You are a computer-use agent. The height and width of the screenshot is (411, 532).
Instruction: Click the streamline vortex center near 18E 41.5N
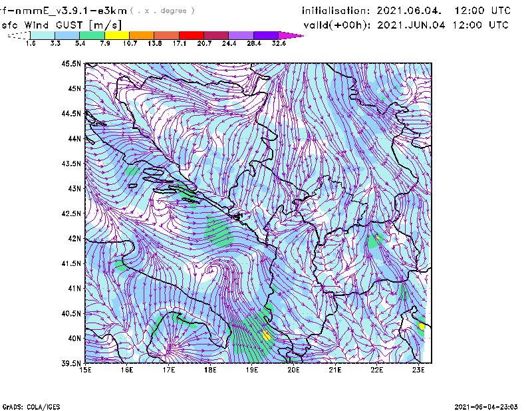(x=212, y=271)
